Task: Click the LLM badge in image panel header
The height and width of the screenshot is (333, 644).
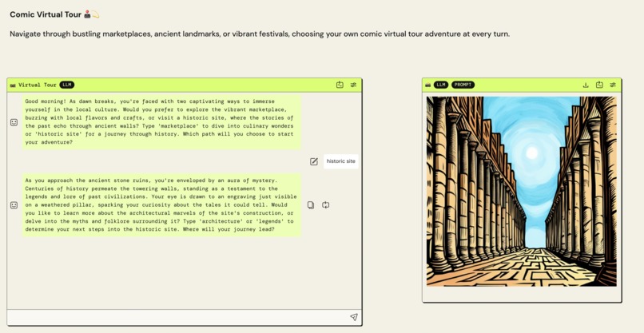Action: tap(441, 85)
